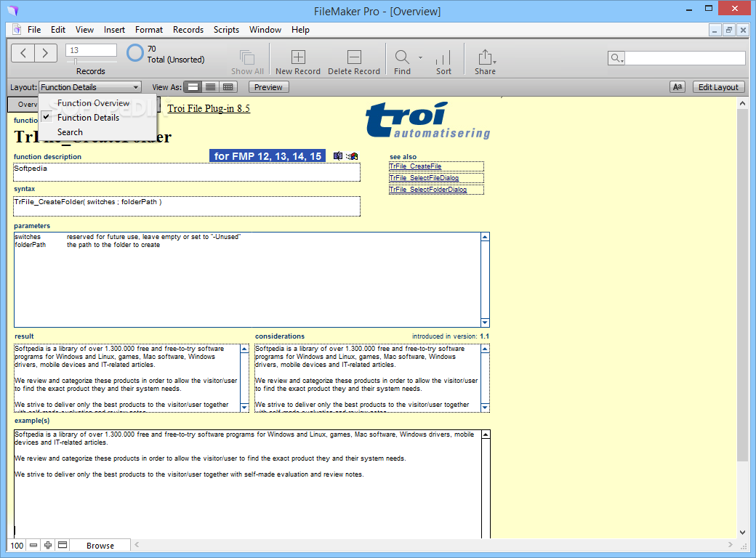The image size is (756, 558).
Task: Switch to Table view icon
Action: 228,87
